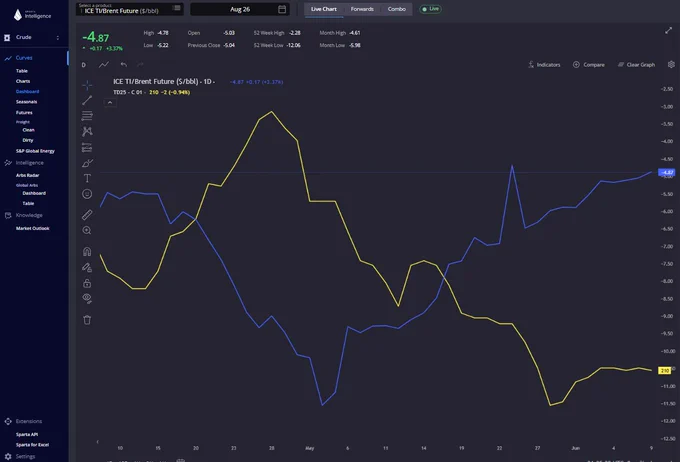Open the ICE TI/Brent Future product selector
Viewport: 680px width, 462px height.
[x=130, y=9]
